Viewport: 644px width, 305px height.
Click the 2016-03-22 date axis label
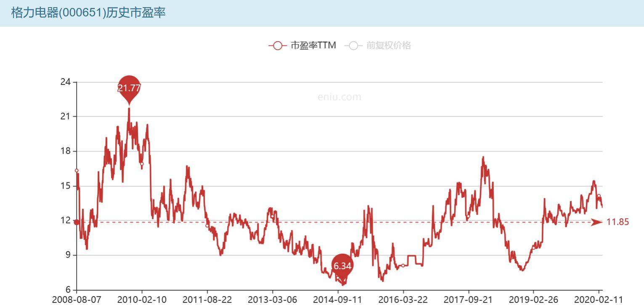tap(403, 300)
